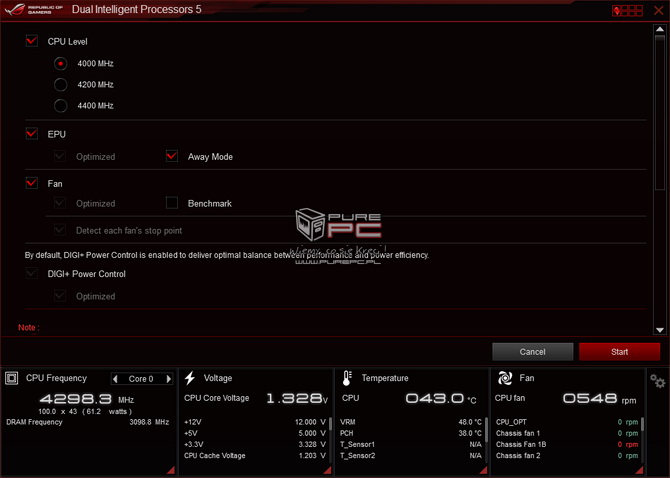The width and height of the screenshot is (670, 478).
Task: Click the CPU_OPT fan row
Action: coord(567,422)
